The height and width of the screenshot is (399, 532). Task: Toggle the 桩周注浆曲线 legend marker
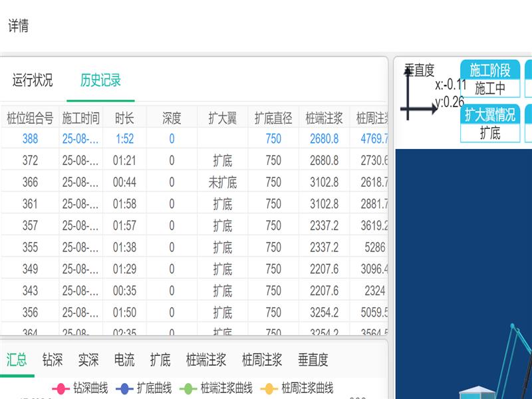[269, 388]
